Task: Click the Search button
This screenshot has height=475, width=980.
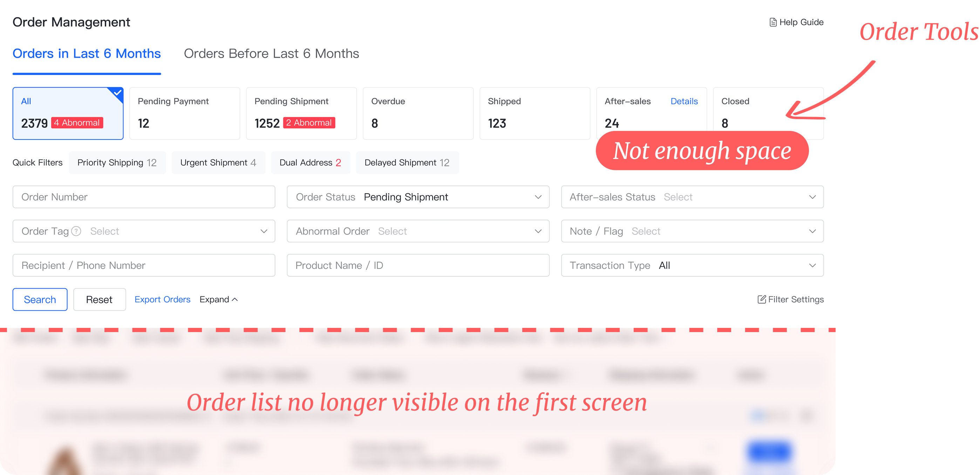Action: pyautogui.click(x=40, y=300)
